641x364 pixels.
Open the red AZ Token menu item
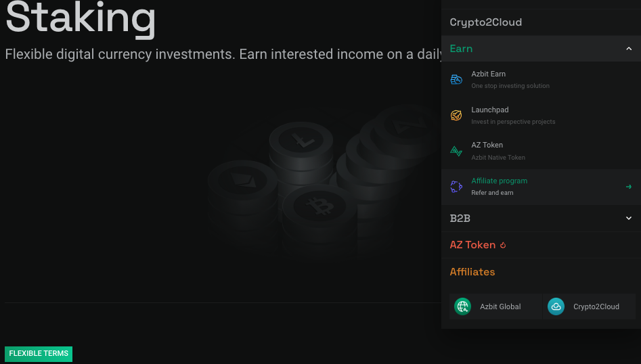pos(472,245)
